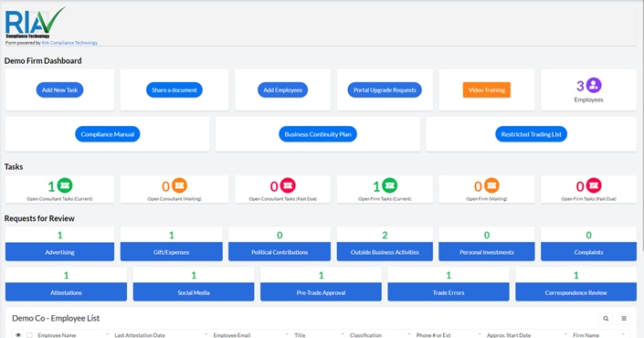Click orange Open Consultant (Waiting) ticket icon
Viewport: 644px width, 338px height.
tap(179, 185)
